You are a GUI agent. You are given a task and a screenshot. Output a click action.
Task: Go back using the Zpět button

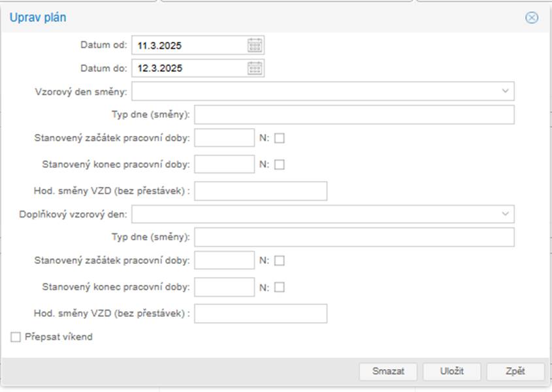pyautogui.click(x=515, y=371)
